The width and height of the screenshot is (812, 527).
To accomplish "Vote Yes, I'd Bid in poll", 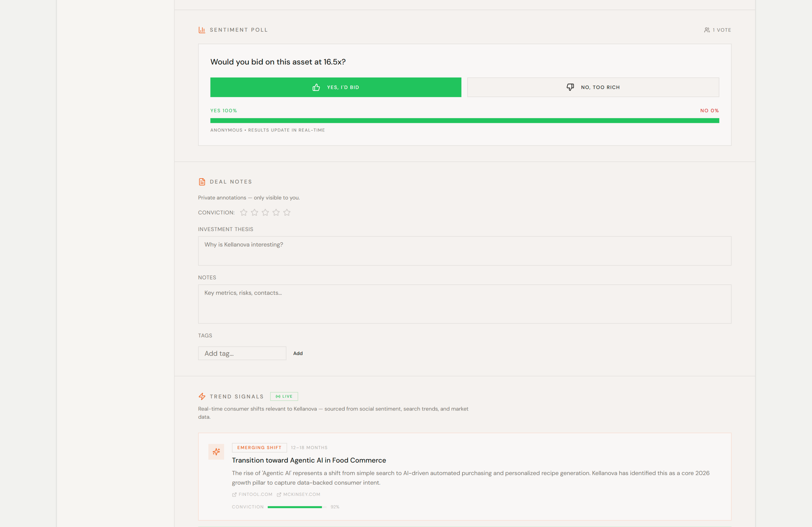I will click(335, 87).
